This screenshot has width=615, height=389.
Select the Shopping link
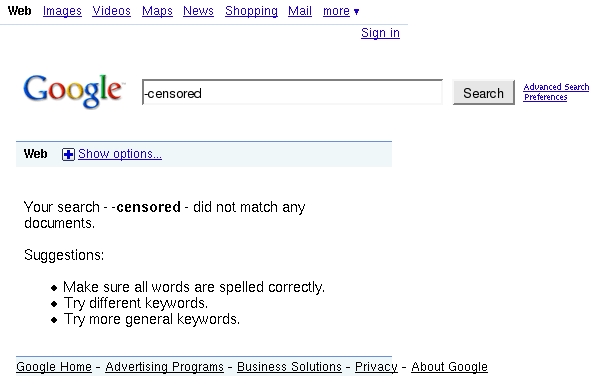coord(251,11)
